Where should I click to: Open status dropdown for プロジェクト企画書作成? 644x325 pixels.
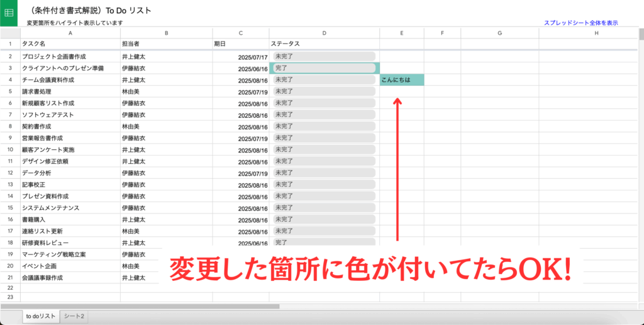(x=325, y=56)
